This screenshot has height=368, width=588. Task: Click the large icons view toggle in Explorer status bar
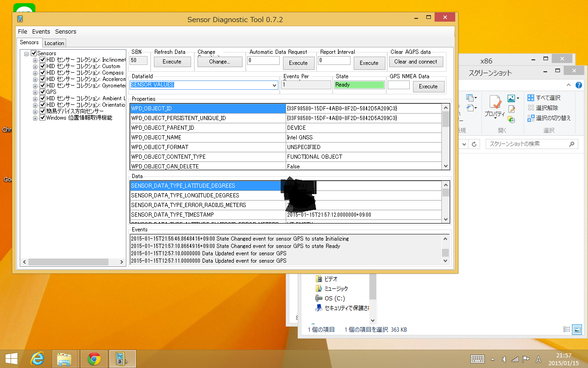click(x=577, y=329)
